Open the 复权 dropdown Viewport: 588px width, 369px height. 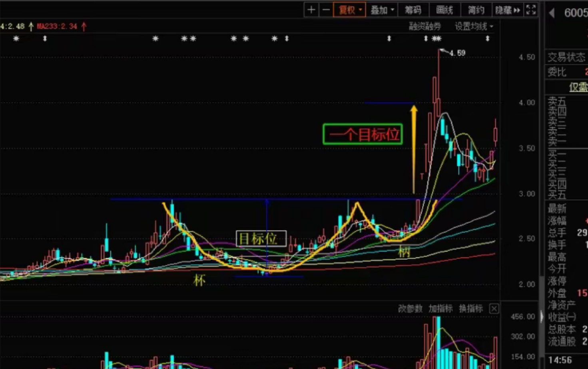350,10
